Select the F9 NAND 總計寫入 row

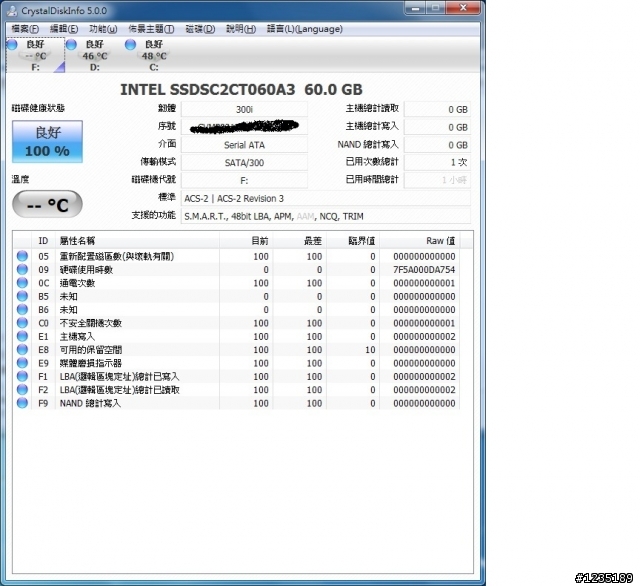tap(237, 403)
